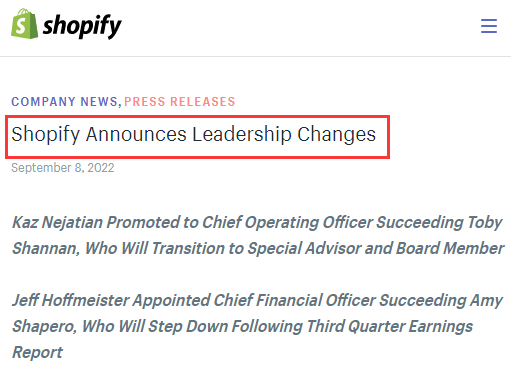This screenshot has width=511, height=380.
Task: Open the Company News category
Action: pos(65,102)
